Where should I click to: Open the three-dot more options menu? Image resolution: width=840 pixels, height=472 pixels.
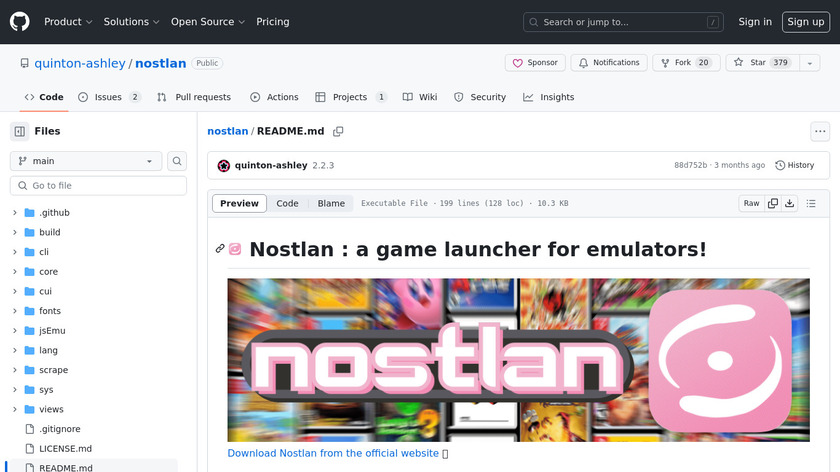(x=820, y=131)
